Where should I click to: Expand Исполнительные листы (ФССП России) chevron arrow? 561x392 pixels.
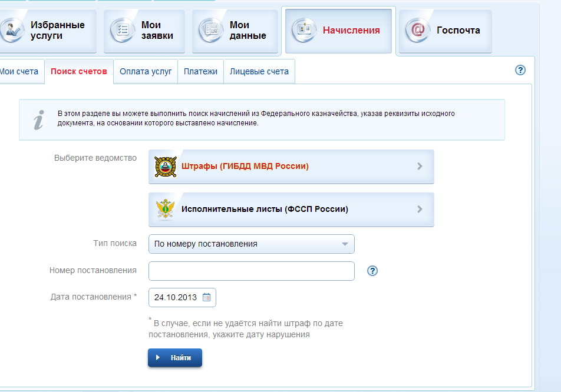coord(420,209)
